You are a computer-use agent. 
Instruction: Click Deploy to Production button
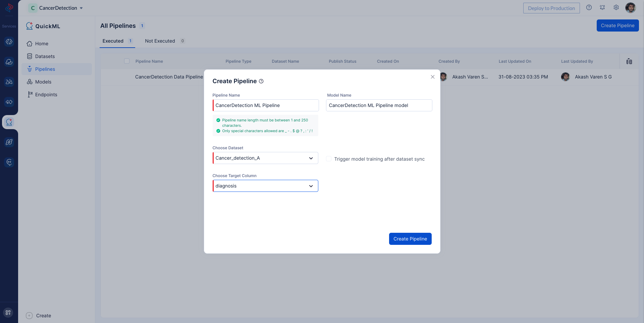coord(551,8)
